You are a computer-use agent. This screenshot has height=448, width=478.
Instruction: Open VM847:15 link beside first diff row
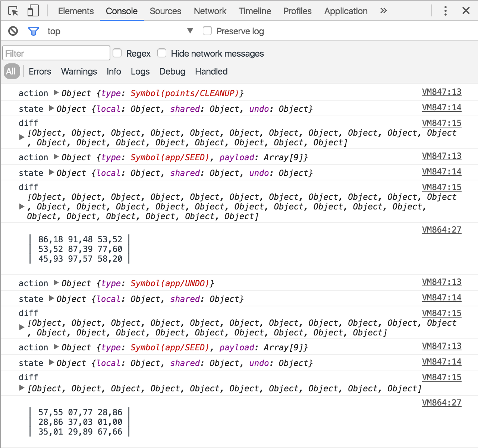[x=441, y=123]
